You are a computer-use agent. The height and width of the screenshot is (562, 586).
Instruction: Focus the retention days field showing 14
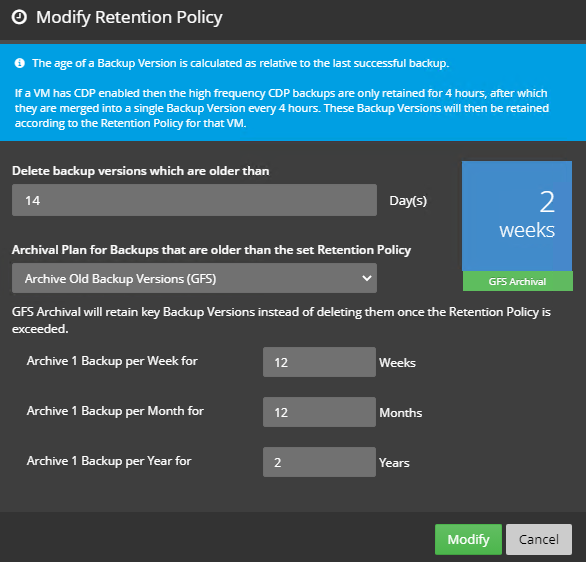[x=194, y=200]
